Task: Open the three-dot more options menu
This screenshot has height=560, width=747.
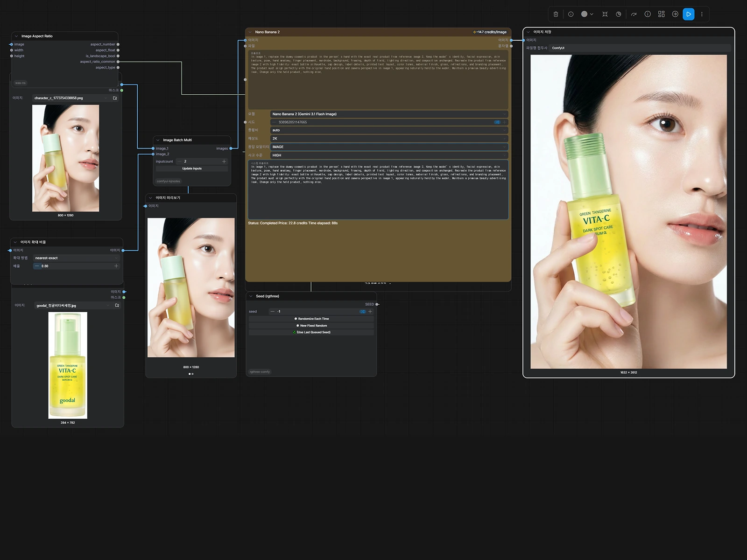Action: tap(702, 14)
